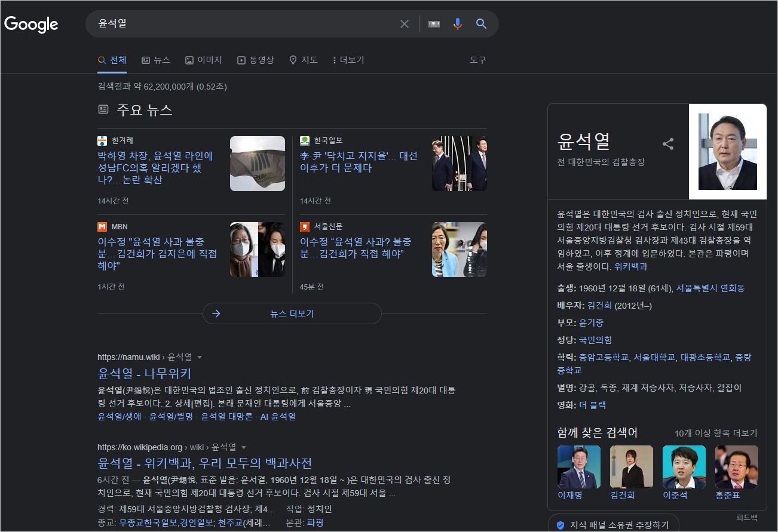Click the 피드백 link
Screen dimensions: 778x532
pyautogui.click(x=746, y=518)
